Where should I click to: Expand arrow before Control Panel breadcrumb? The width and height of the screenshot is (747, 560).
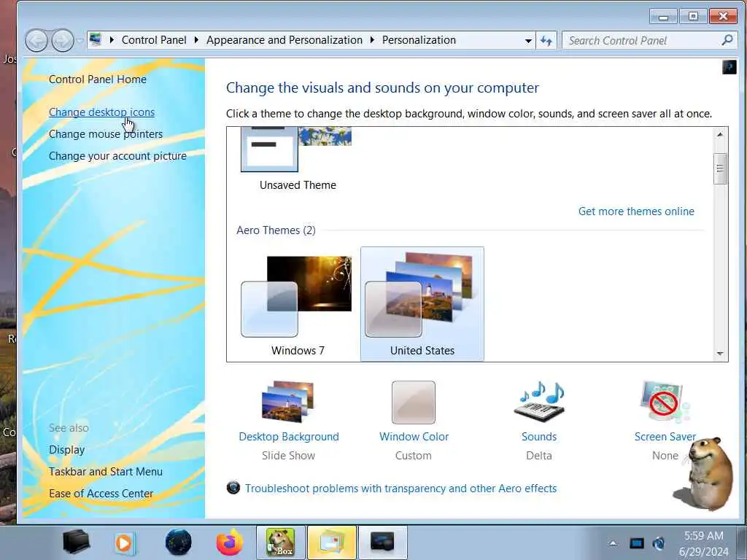(112, 40)
